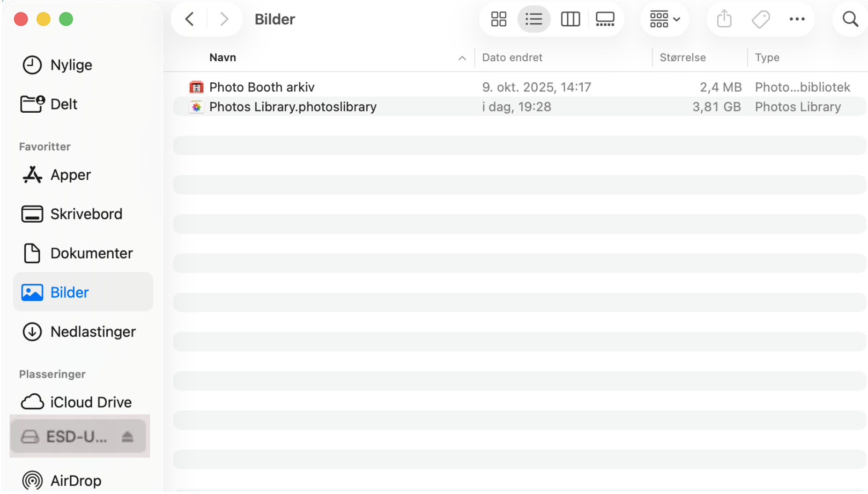Switch to icon grid view
Screen dimensions: 868x494
coord(498,19)
